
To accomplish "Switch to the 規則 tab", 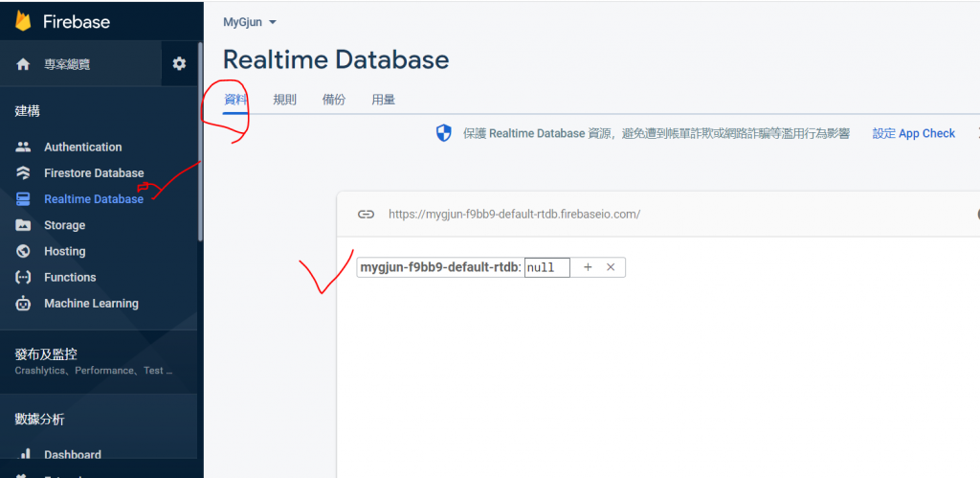I will (284, 100).
